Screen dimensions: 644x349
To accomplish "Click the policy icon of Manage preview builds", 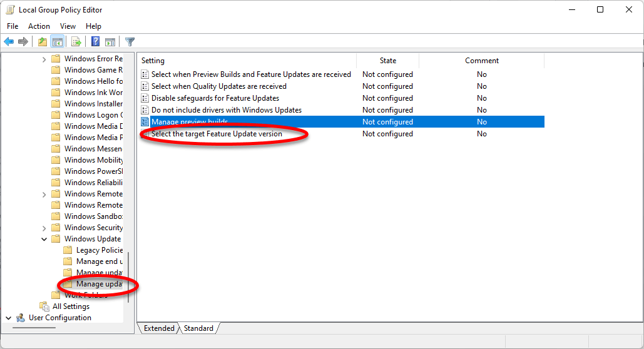I will 145,122.
